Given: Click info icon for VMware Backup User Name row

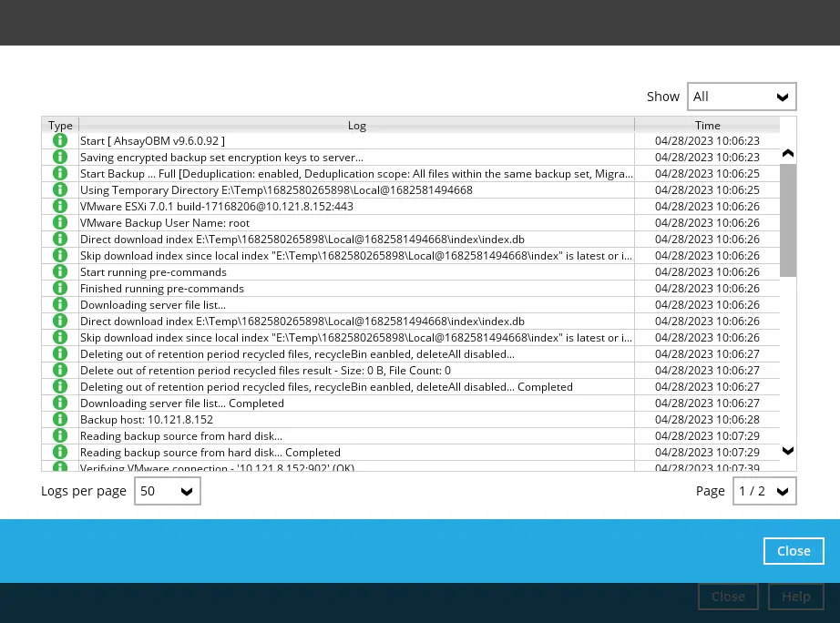Looking at the screenshot, I should pyautogui.click(x=60, y=223).
